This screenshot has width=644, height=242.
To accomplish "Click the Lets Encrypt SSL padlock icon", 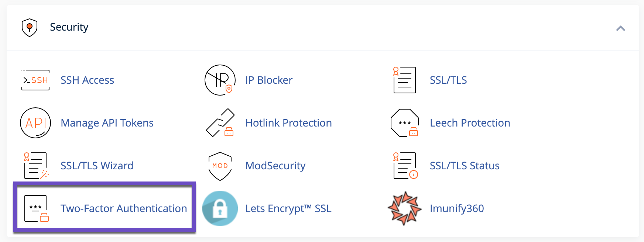I will (220, 208).
